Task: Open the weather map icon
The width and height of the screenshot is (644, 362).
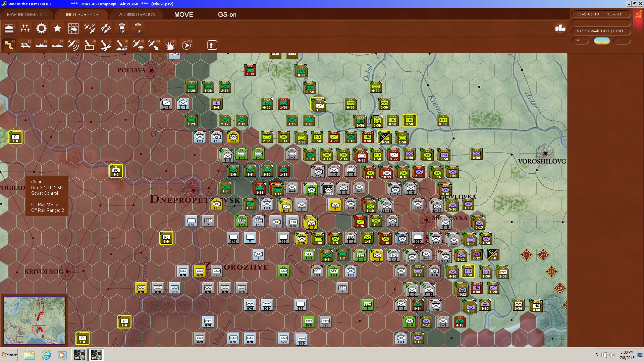Action: 73,28
